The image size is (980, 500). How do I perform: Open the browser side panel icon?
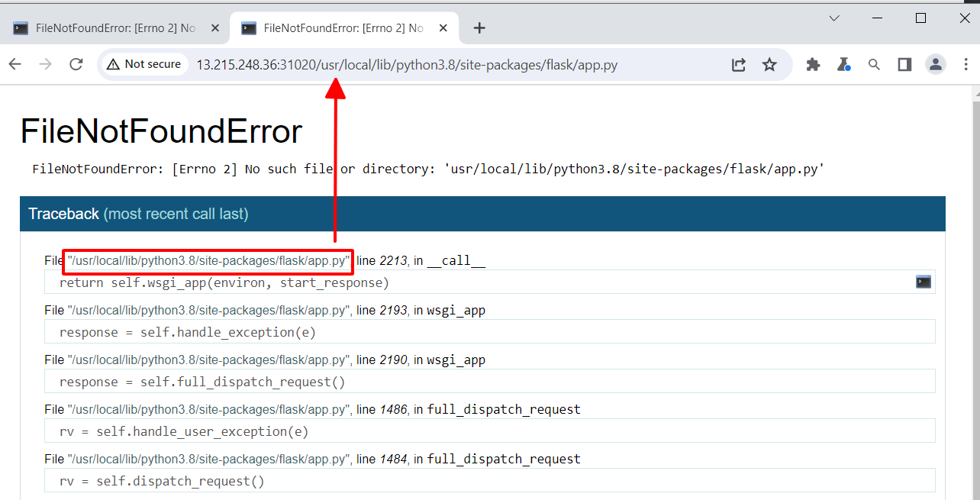pos(904,64)
